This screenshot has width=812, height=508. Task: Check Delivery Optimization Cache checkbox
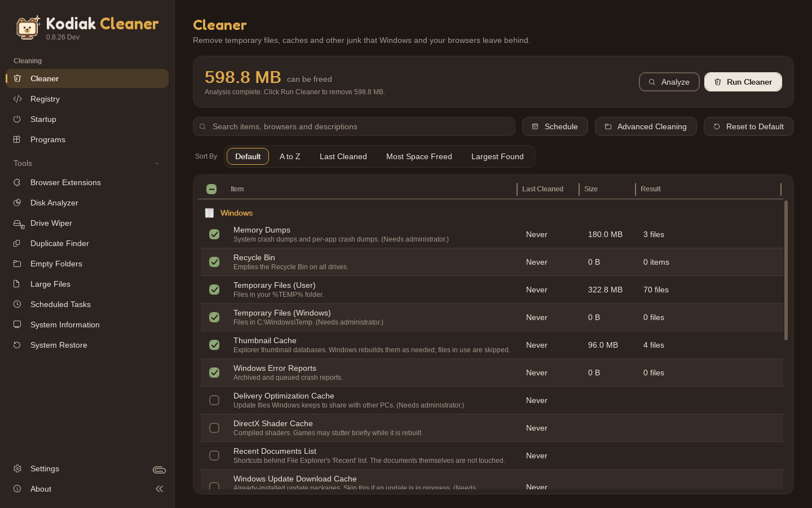(x=214, y=400)
